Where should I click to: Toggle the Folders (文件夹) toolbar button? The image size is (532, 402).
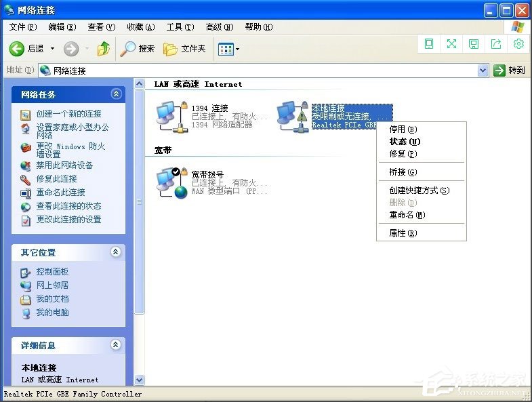(184, 49)
